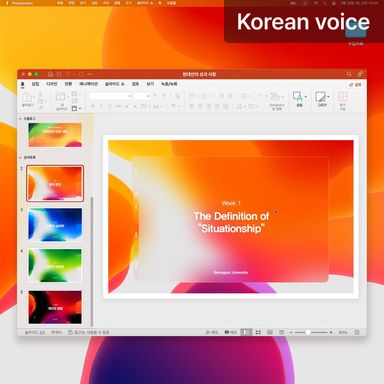Viewport: 384px width, 384px height.
Task: Click the 80% zoom level button
Action: 343,332
